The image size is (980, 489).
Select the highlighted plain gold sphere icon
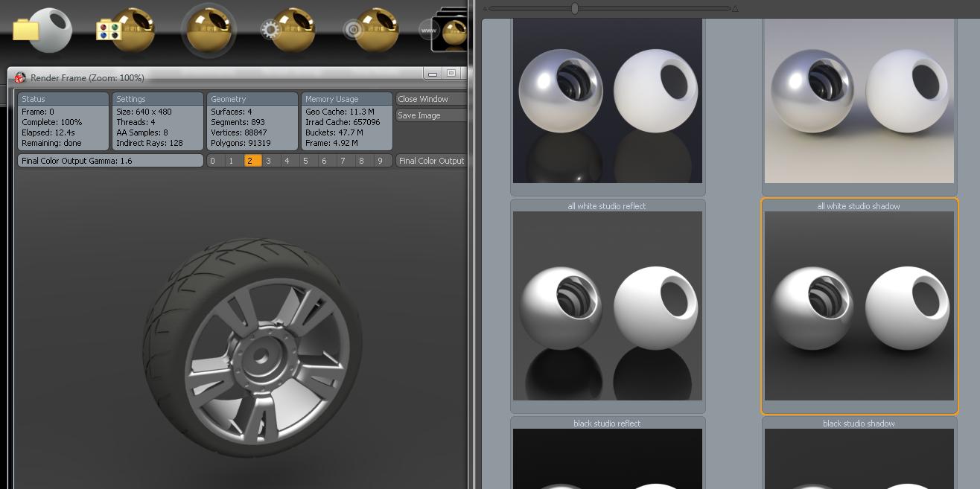click(209, 30)
